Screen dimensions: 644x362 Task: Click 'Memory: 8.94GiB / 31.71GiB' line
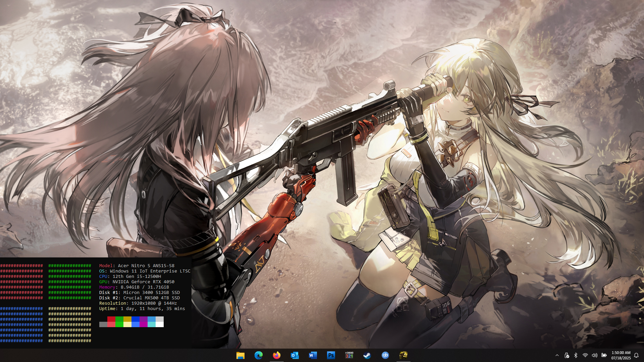[x=134, y=287]
